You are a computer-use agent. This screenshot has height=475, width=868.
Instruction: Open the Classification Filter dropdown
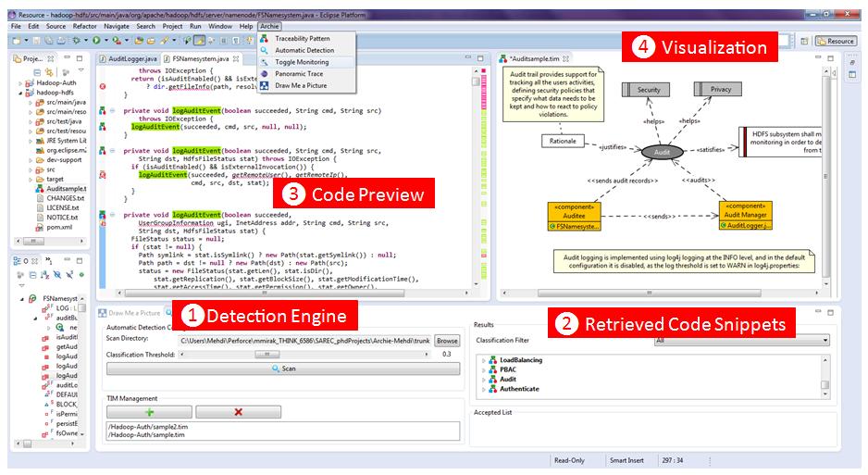coord(741,341)
